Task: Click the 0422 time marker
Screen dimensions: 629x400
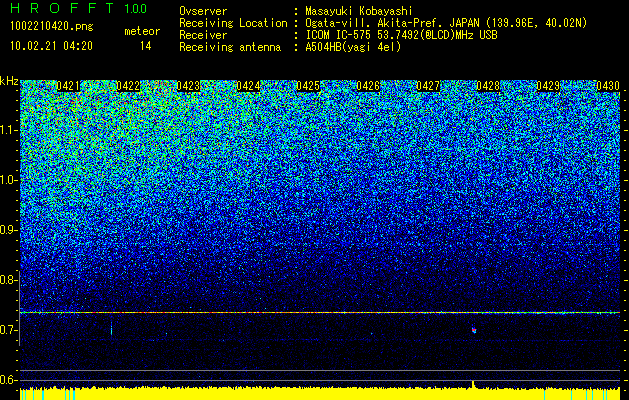Action: 128,86
